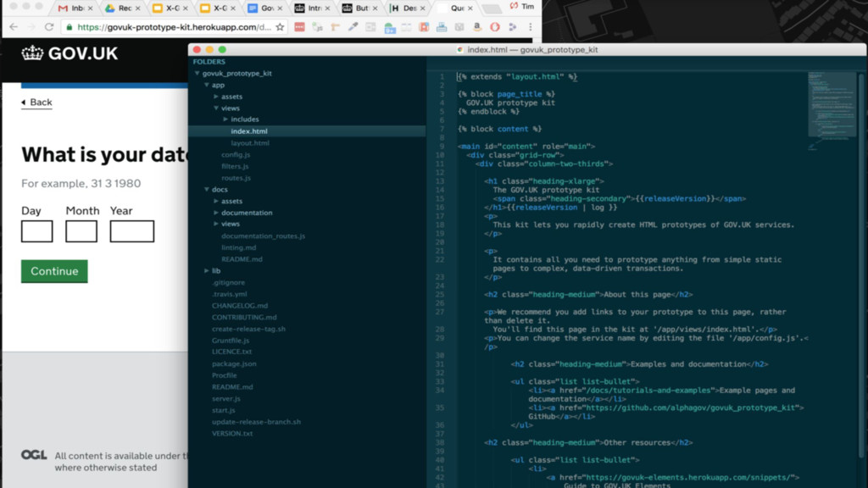Close the Google Drive tab

[x=138, y=8]
